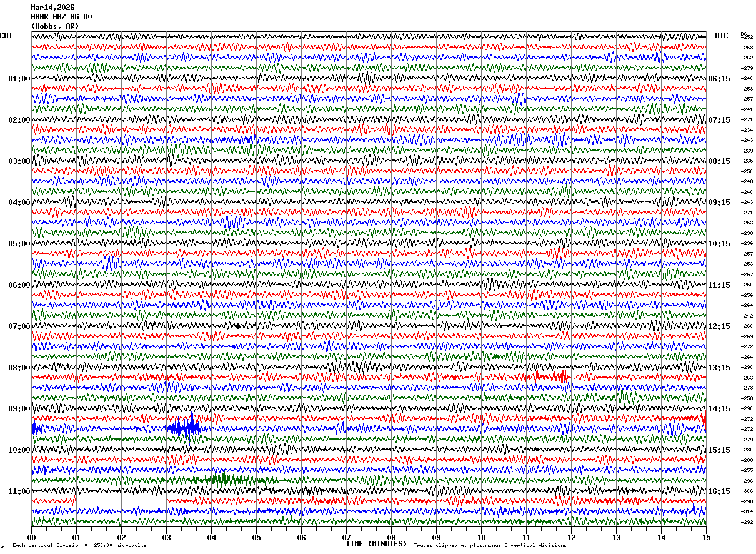Image resolution: width=756 pixels, height=554 pixels.
Task: Click minute axis tick "10"
Action: pyautogui.click(x=481, y=537)
